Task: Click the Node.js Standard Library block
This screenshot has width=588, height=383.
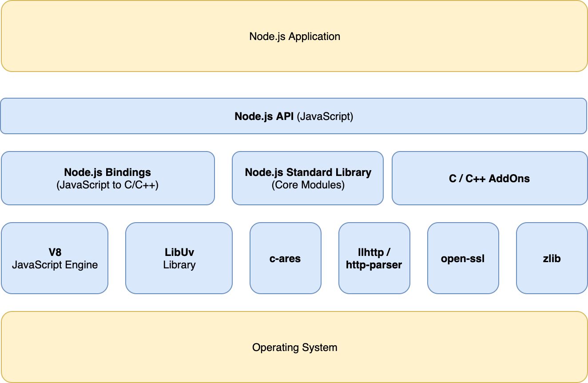Action: coord(307,178)
